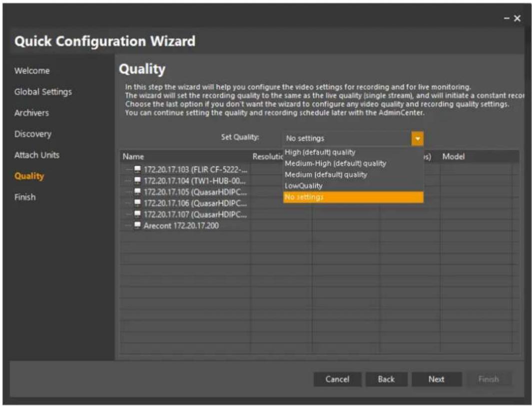Go to the Attach Units step
Screen dimensions: 532x406
point(36,155)
